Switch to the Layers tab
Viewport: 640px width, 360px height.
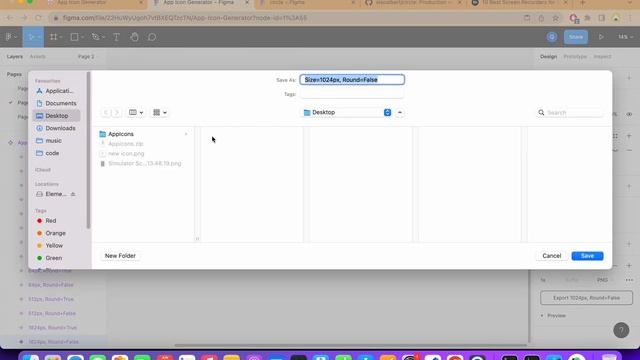coord(15,57)
